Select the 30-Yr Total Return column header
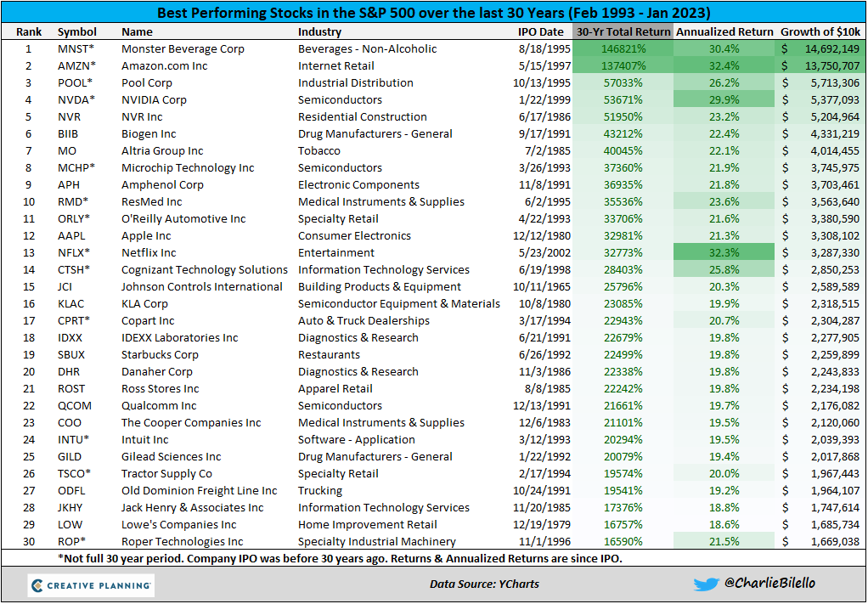Image resolution: width=868 pixels, height=604 pixels. (x=623, y=31)
